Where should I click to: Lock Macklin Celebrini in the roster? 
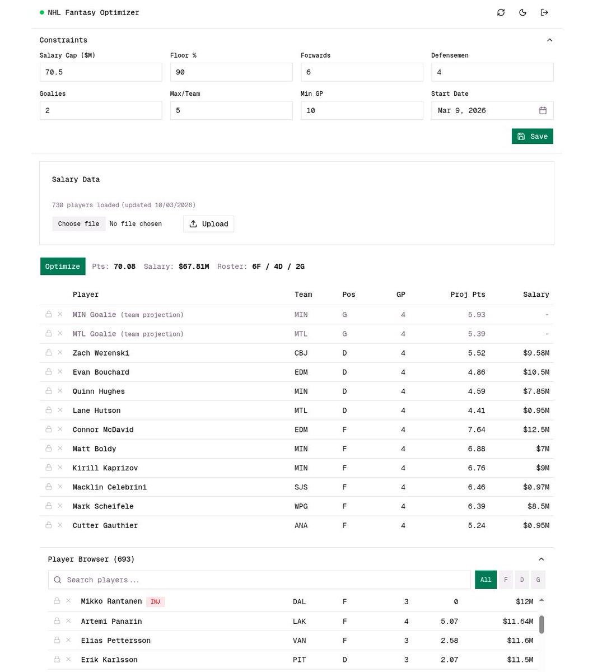pyautogui.click(x=49, y=487)
